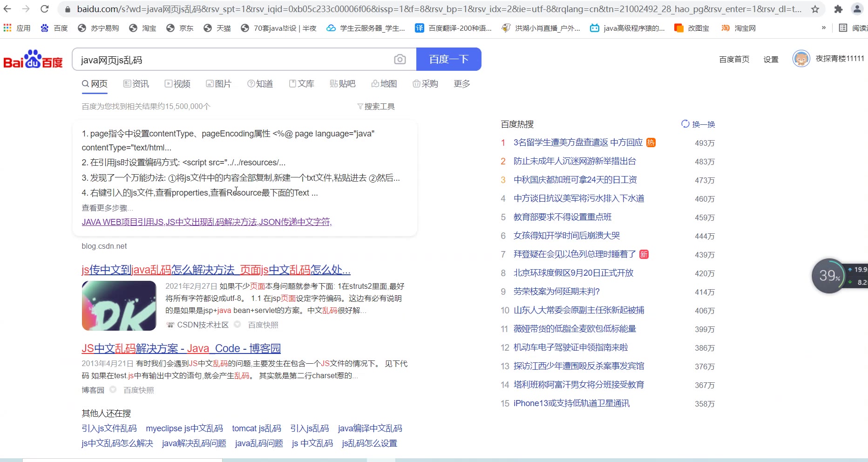The height and width of the screenshot is (462, 868).
Task: Open the 70套java毕设 bookmark
Action: 278,28
